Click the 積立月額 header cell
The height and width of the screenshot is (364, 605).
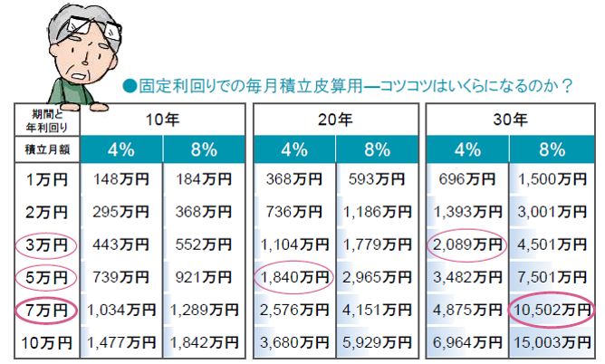47,149
